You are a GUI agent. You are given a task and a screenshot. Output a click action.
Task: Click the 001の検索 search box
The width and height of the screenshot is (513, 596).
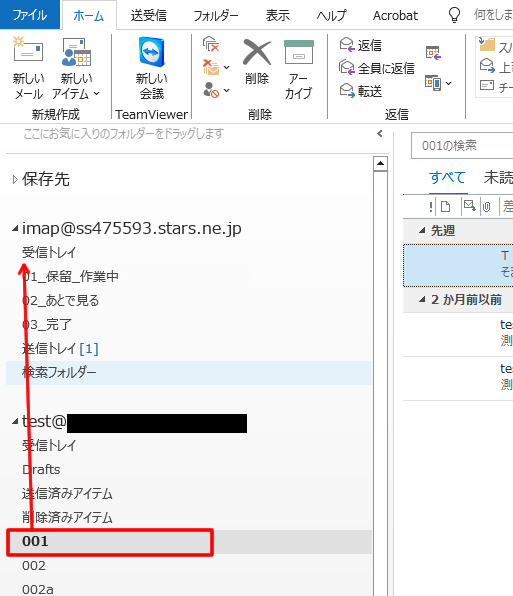pos(462,146)
